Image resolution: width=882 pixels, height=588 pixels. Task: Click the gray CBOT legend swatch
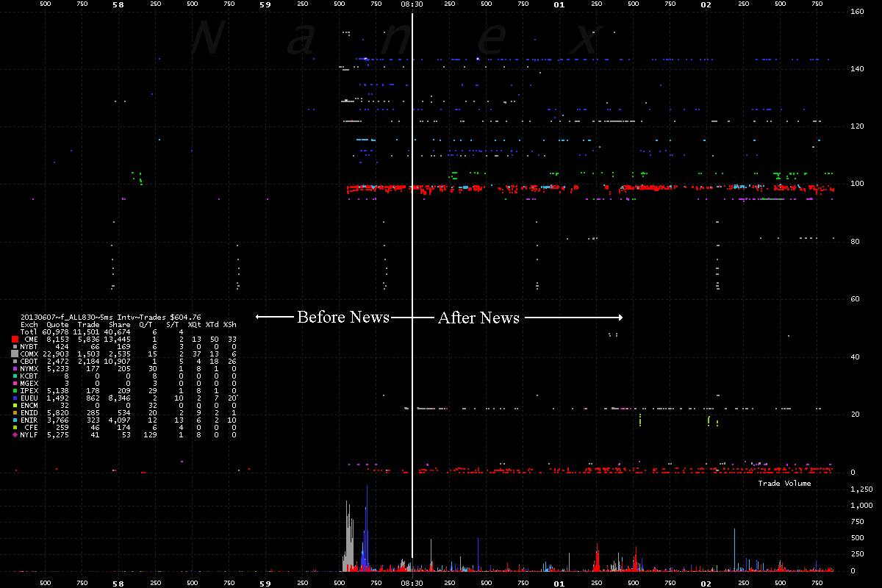(15, 361)
